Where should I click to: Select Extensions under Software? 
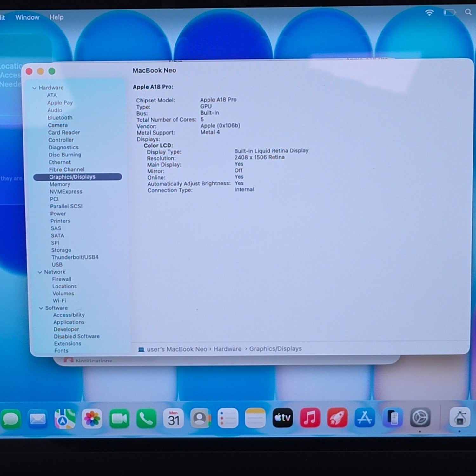pos(68,344)
